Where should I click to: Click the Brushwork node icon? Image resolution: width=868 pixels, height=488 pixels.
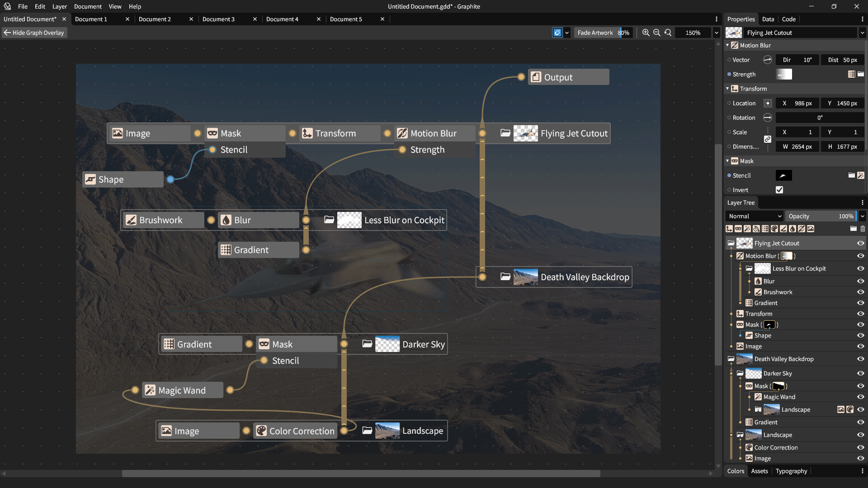click(x=131, y=220)
